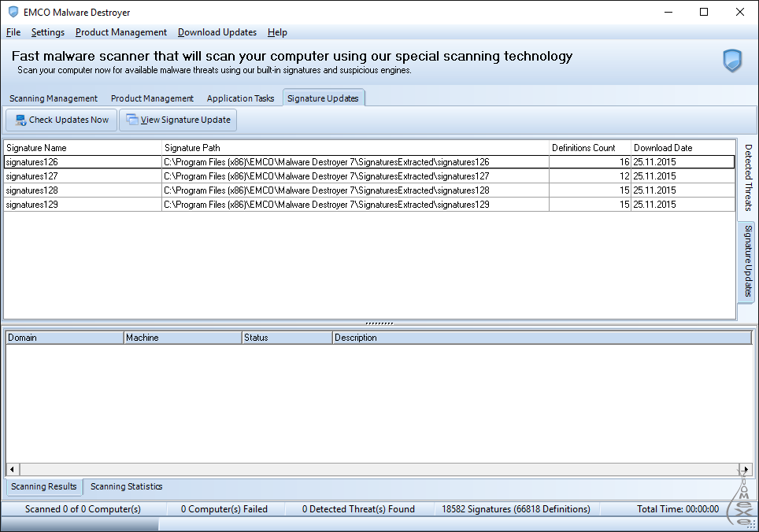Switch to the Scanning Results tab
Viewport: 759px width, 532px height.
[x=43, y=486]
